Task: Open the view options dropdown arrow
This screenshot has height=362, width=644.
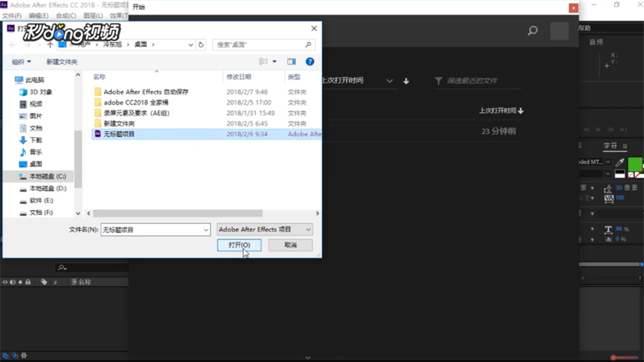Action: pyautogui.click(x=274, y=62)
